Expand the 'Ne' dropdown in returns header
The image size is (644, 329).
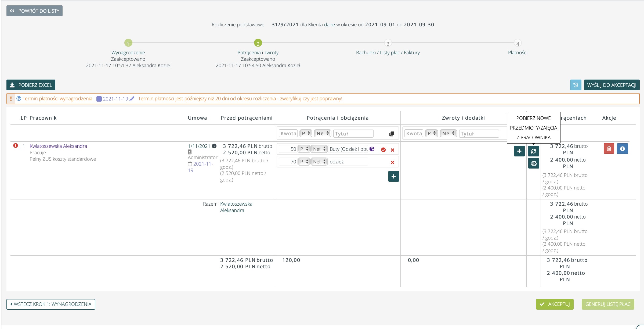point(448,133)
